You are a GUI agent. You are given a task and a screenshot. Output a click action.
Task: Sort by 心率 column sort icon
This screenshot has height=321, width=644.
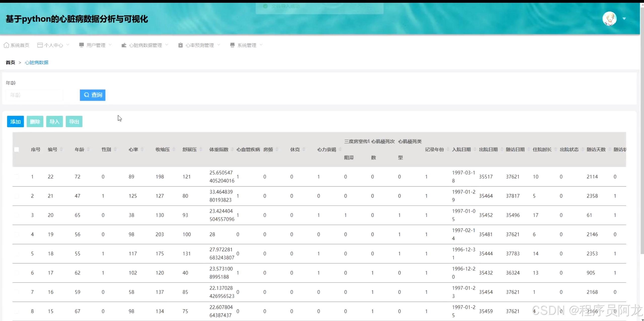click(x=142, y=150)
